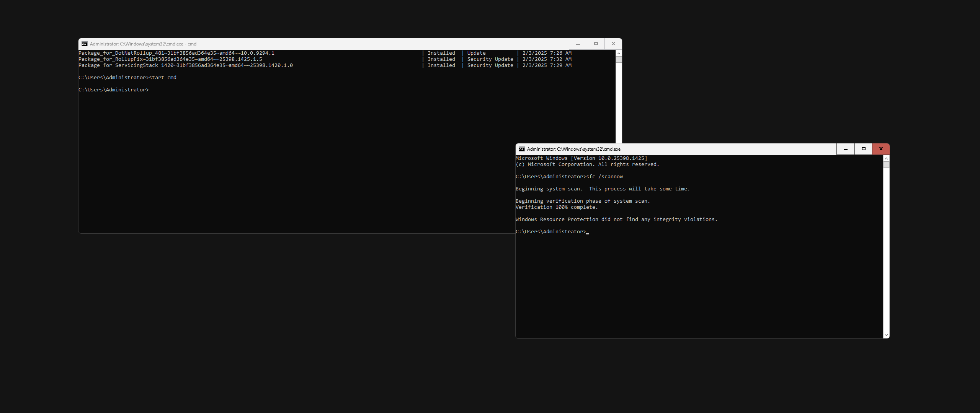
Task: Click the empty prompt line in the background window
Action: pos(114,90)
